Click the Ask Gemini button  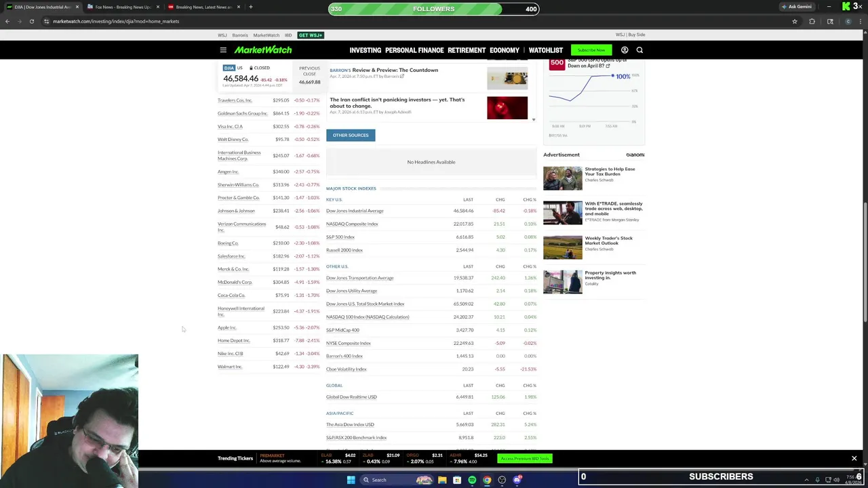click(796, 7)
